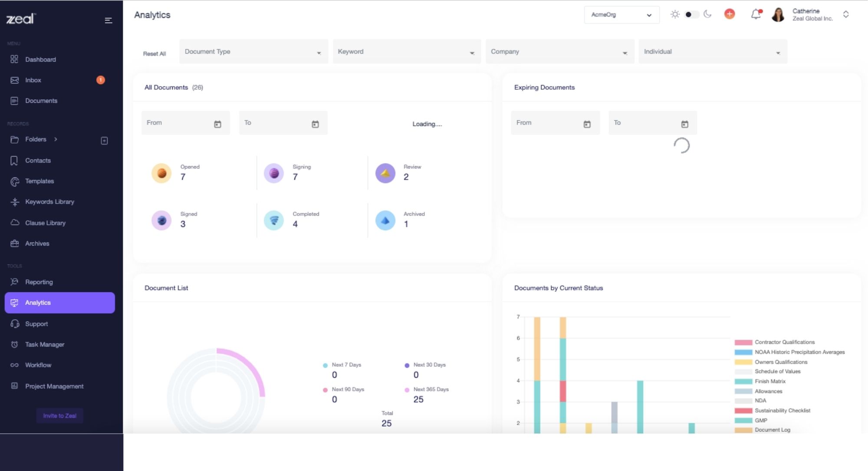Image resolution: width=868 pixels, height=471 pixels.
Task: Click the red plus create button
Action: point(730,14)
